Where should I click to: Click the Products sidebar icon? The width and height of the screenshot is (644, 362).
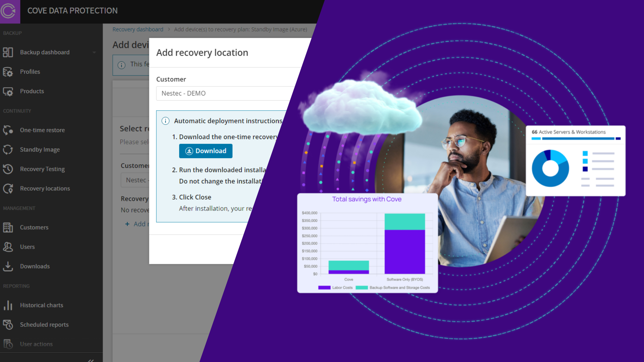[x=8, y=91]
